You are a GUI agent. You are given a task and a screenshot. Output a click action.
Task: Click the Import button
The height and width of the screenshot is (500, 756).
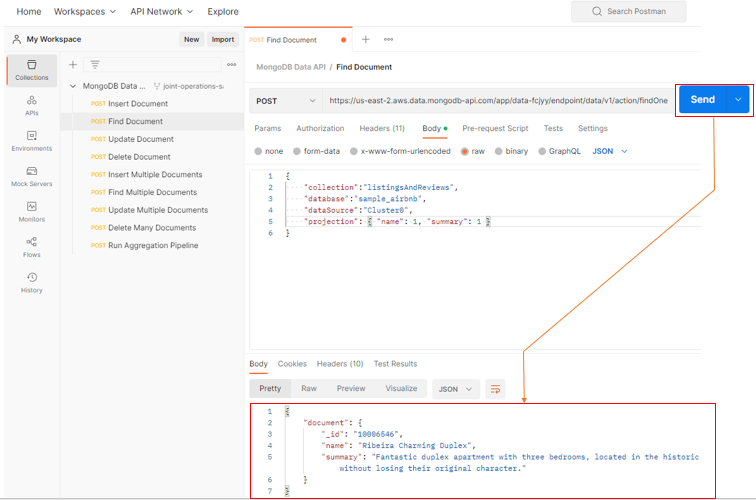(x=223, y=40)
